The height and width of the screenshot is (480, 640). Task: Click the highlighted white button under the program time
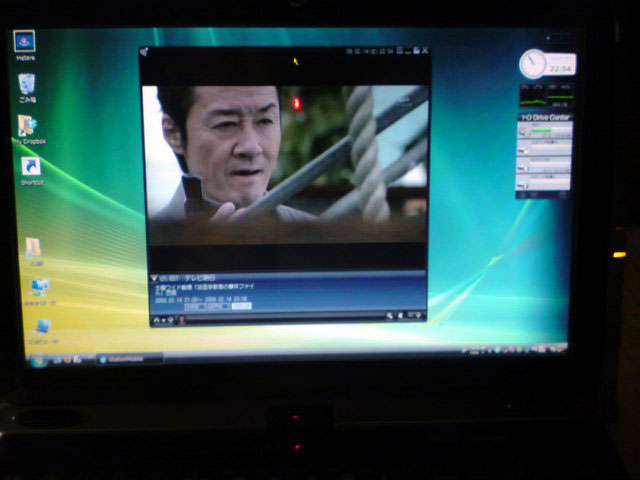click(241, 306)
